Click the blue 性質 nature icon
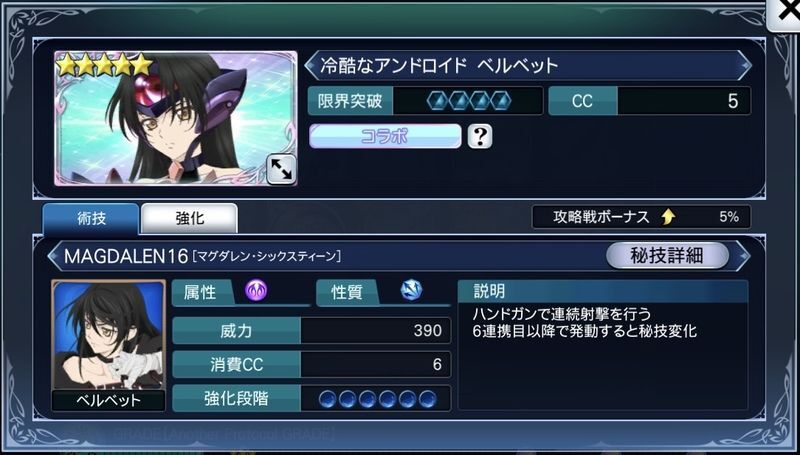The width and height of the screenshot is (800, 455). click(x=411, y=290)
